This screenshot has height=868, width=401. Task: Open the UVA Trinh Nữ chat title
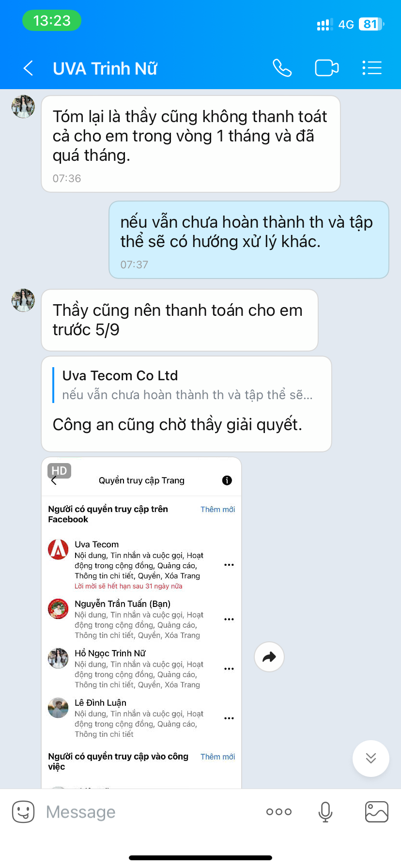105,68
